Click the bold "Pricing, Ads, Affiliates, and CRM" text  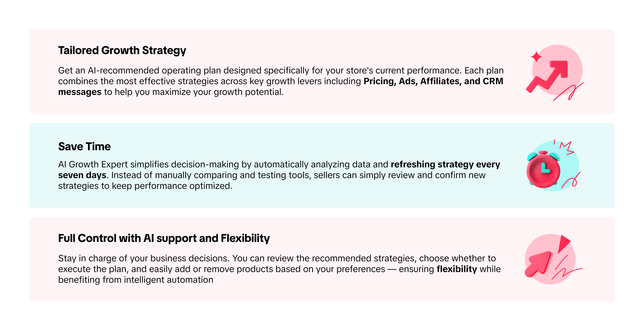[x=433, y=81]
